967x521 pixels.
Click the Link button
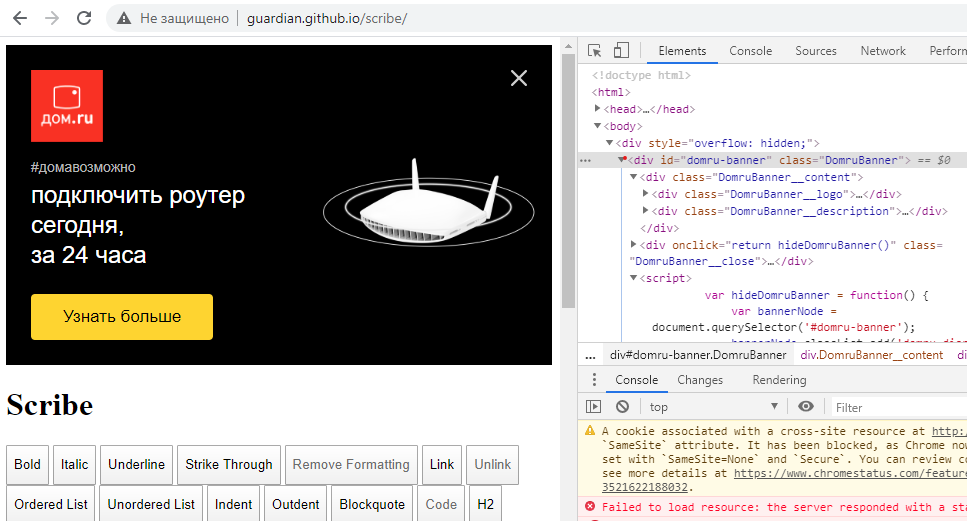tap(442, 465)
